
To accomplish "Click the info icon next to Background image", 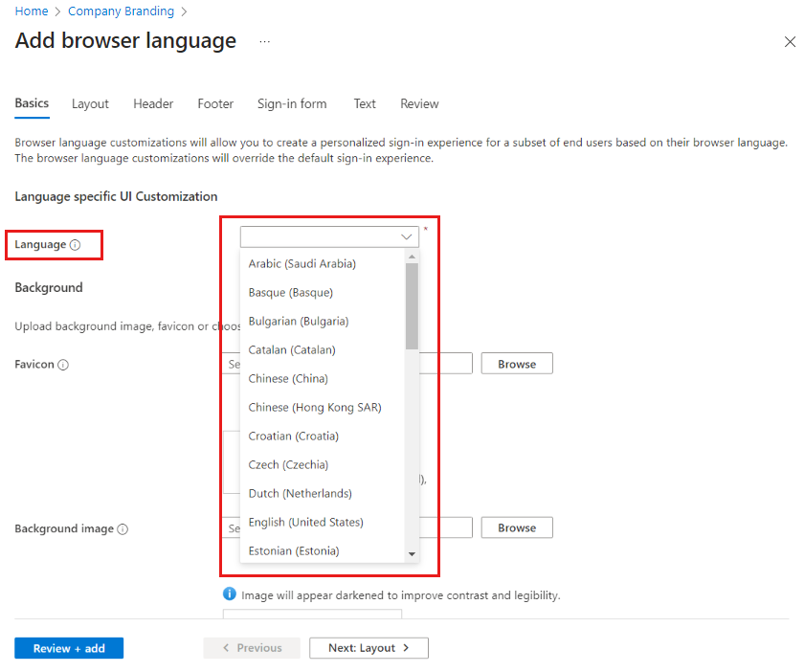I will coord(123,529).
